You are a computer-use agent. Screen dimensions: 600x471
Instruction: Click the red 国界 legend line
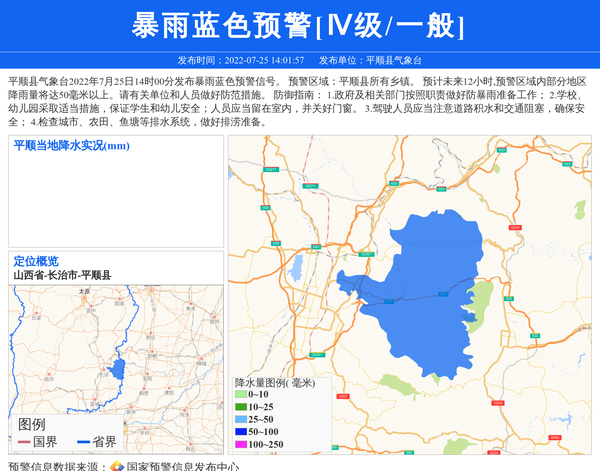25,442
